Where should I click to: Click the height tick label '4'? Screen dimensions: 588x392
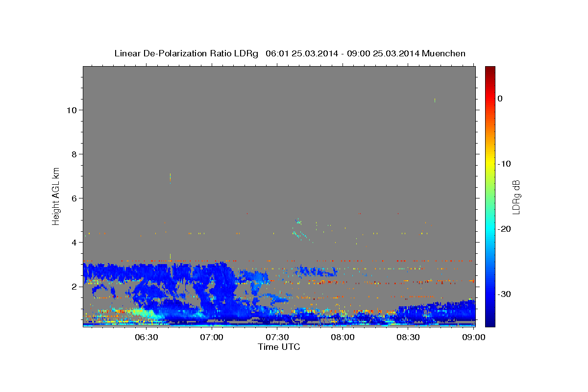click(x=73, y=243)
